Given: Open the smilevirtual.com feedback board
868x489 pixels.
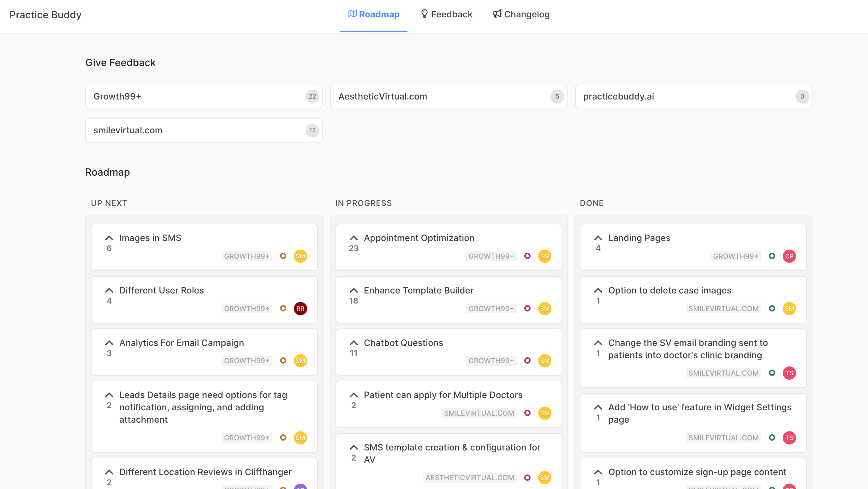Looking at the screenshot, I should pos(204,130).
